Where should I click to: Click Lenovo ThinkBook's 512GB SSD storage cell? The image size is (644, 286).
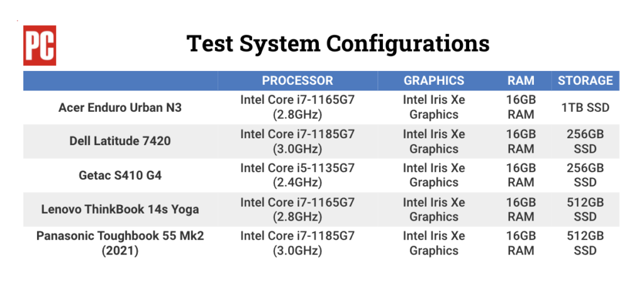(x=585, y=209)
